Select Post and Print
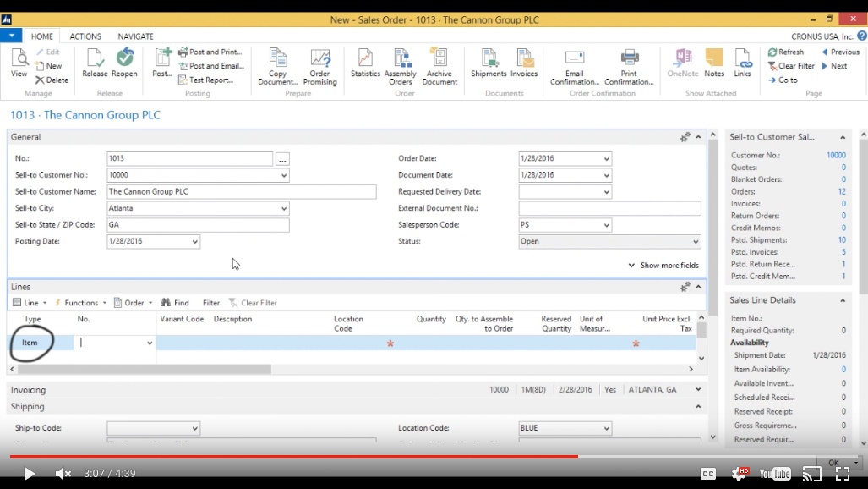Screen dimensions: 868x489 (x=210, y=52)
